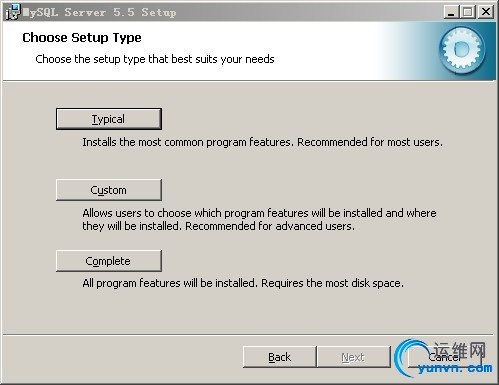Click the yunvn.com watermark link text
The image size is (499, 385).
(x=455, y=368)
